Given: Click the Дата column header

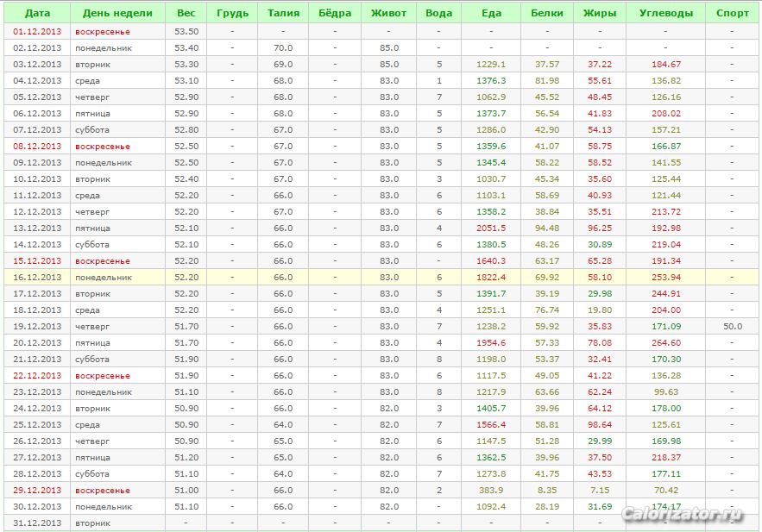Looking at the screenshot, I should coord(37,13).
